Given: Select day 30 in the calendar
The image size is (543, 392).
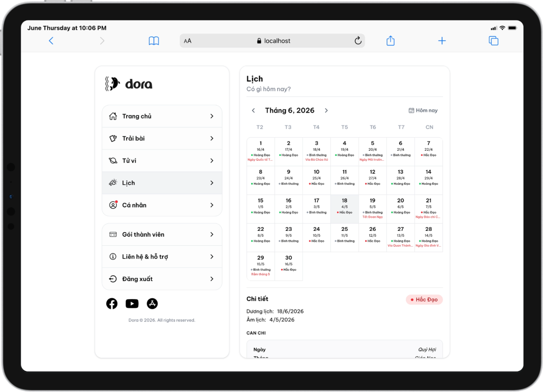Looking at the screenshot, I should point(289,266).
